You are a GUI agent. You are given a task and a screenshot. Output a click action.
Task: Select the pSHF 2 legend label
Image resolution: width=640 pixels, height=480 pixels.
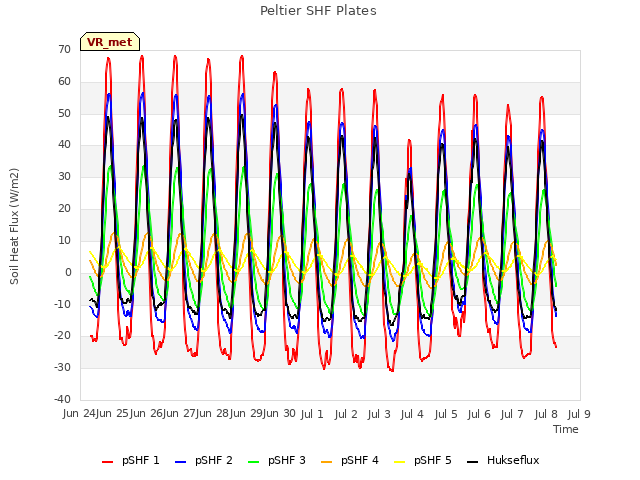point(213,460)
